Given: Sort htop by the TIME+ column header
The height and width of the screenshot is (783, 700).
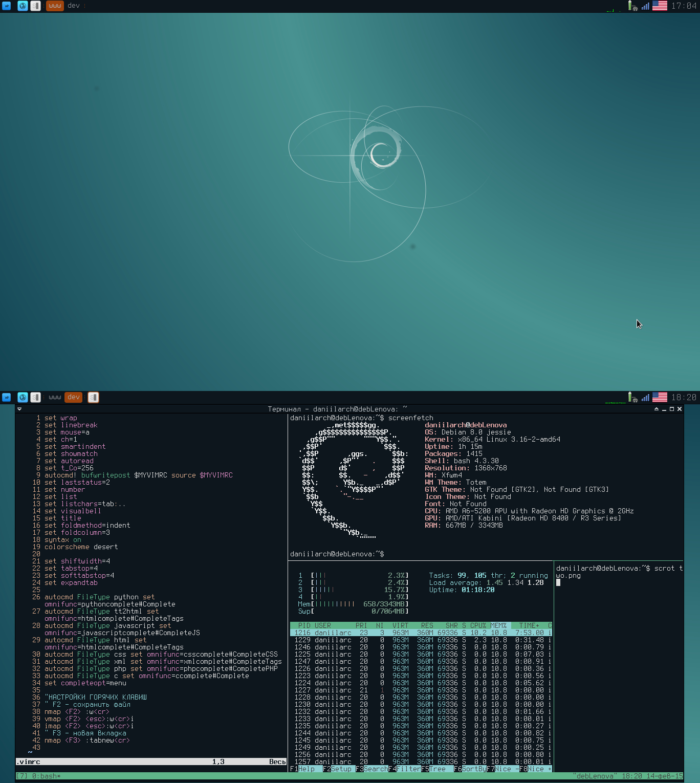Looking at the screenshot, I should (530, 625).
